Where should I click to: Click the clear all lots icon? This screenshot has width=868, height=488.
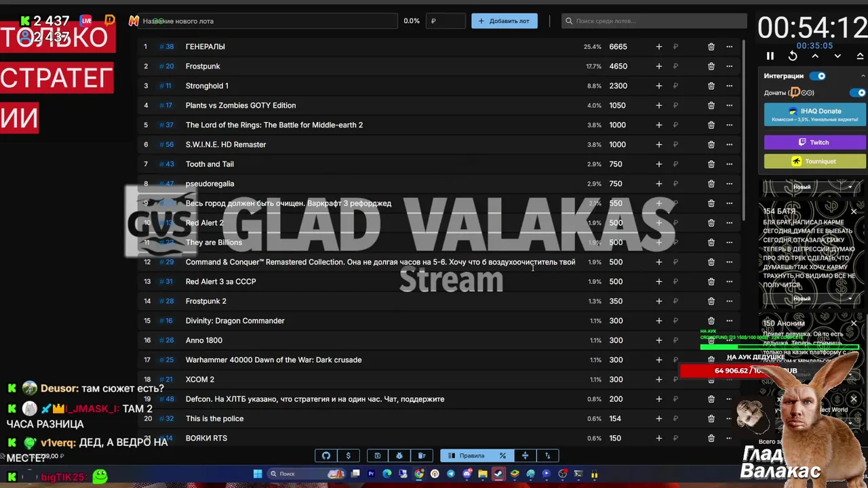pos(422,456)
